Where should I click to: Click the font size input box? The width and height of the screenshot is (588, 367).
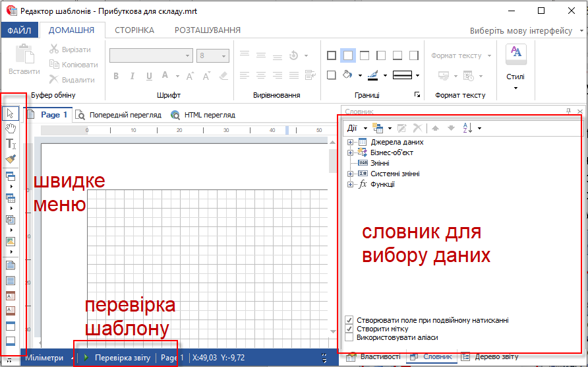pos(208,56)
